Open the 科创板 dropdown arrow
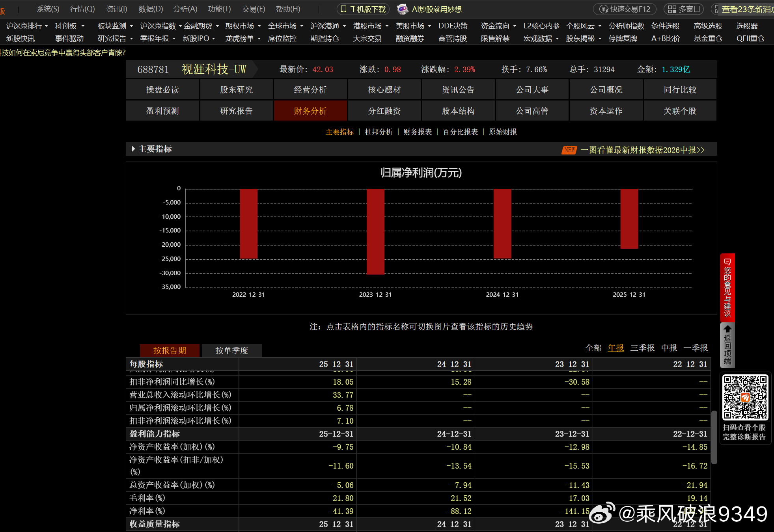The image size is (774, 532). click(x=83, y=26)
